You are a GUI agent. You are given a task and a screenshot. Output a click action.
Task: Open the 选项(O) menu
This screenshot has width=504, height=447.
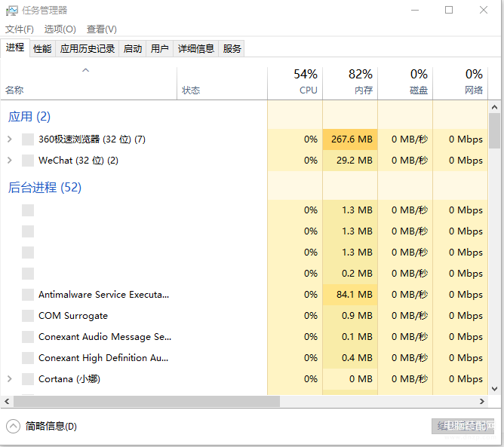[x=60, y=29]
